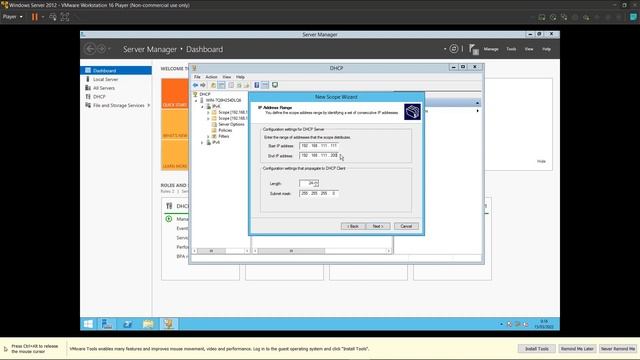Expand the Filters node
The height and width of the screenshot is (360, 640).
tap(208, 136)
